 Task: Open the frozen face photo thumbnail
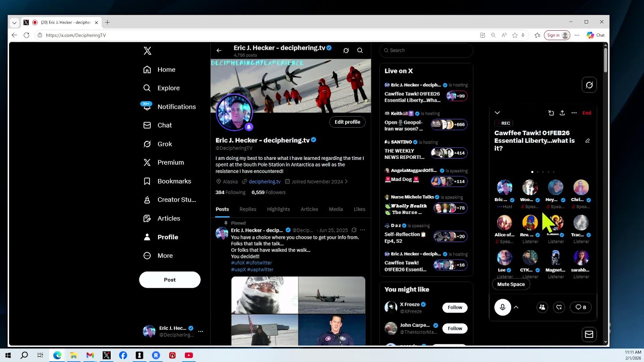pos(264,295)
